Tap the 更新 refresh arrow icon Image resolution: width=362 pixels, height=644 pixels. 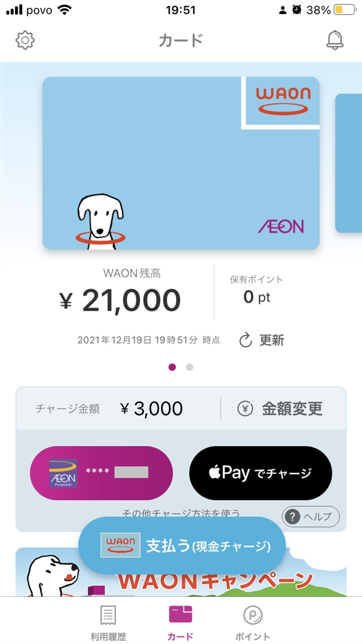[x=246, y=340]
